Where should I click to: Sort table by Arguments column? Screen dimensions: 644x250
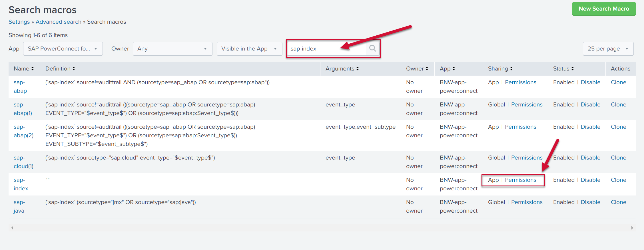(342, 69)
